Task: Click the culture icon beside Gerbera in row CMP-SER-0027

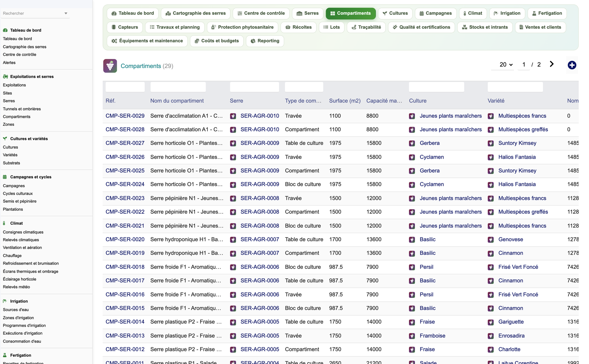Action: (412, 143)
